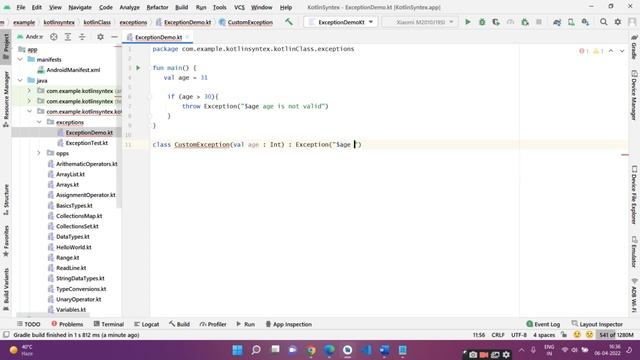Open IDE settings gear in toolbar
Screen dimensions: 640x360
coord(618,22)
